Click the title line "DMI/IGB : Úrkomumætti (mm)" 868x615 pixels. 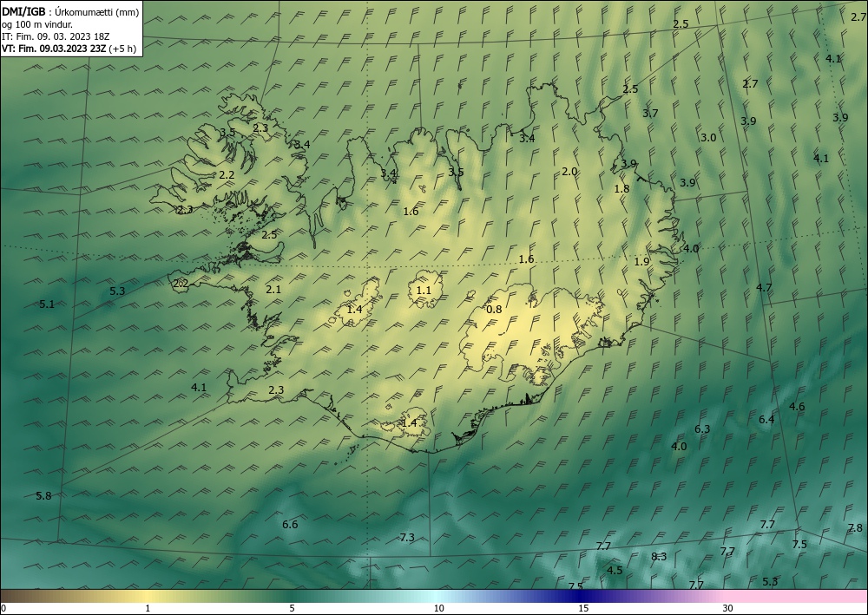[70, 11]
